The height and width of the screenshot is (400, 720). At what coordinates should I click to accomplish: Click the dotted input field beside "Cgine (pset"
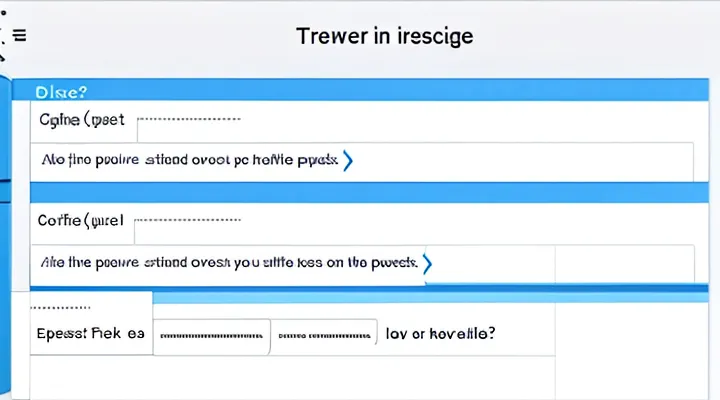pos(190,121)
